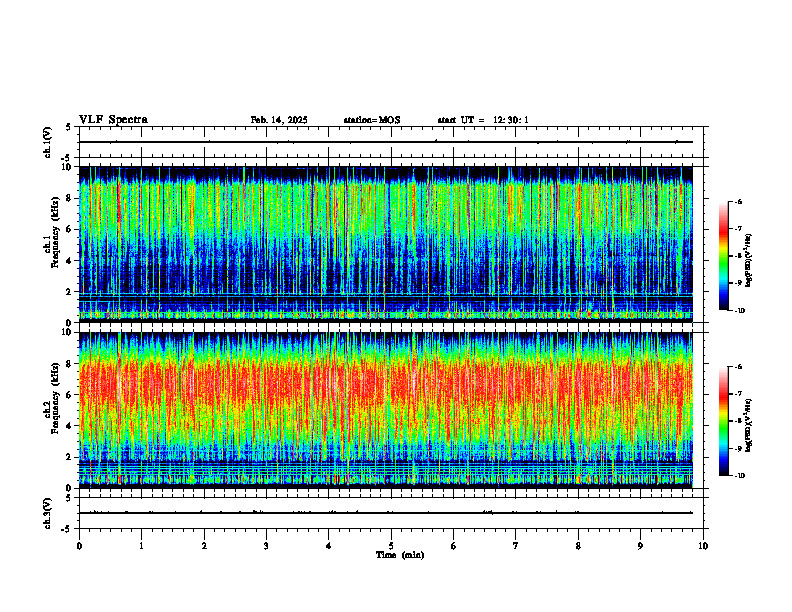This screenshot has width=792, height=612.
Task: Click the '4' kHz tick of ch.2 spectrogram
Action: pos(70,426)
